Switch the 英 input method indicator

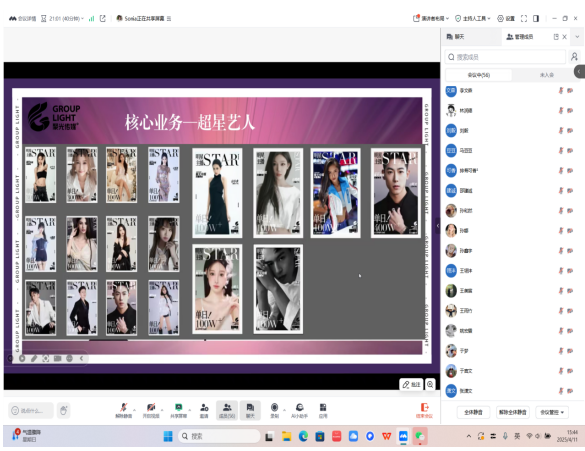click(517, 436)
